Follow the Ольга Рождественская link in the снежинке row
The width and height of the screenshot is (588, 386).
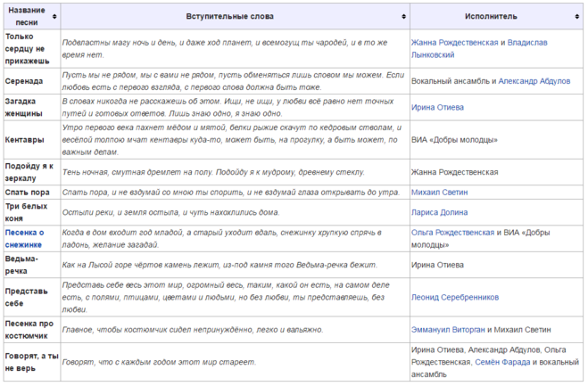[x=452, y=232]
